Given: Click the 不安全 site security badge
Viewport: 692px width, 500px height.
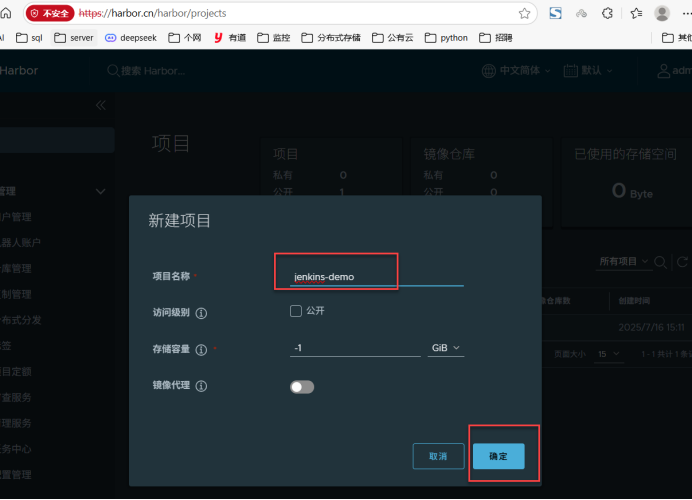Looking at the screenshot, I should 49,13.
